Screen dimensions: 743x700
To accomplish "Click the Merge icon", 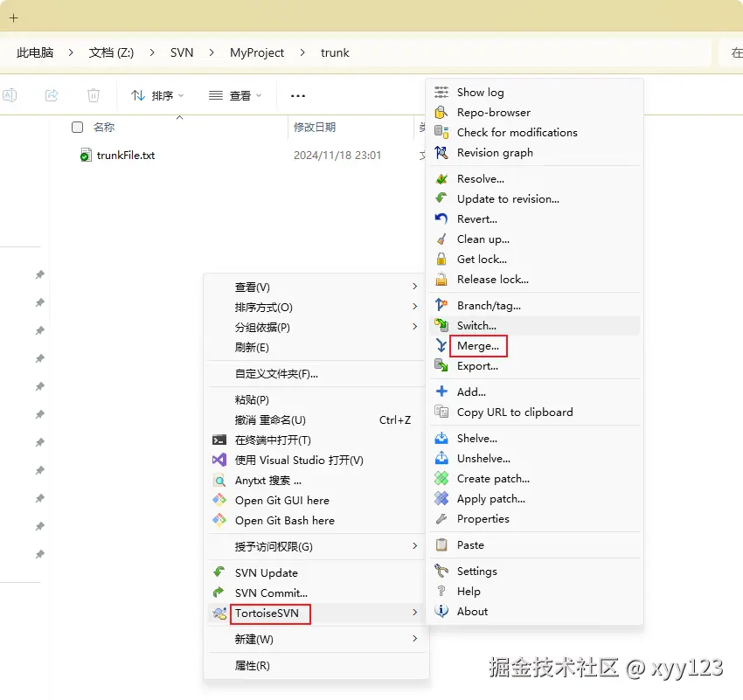I will (x=441, y=346).
